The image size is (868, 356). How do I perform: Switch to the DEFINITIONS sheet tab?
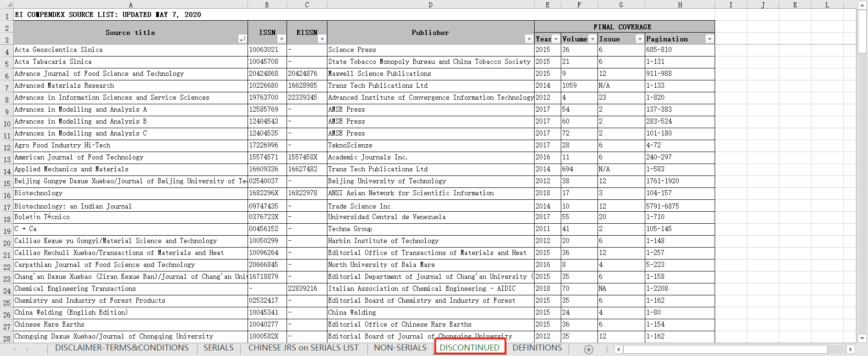(x=537, y=348)
